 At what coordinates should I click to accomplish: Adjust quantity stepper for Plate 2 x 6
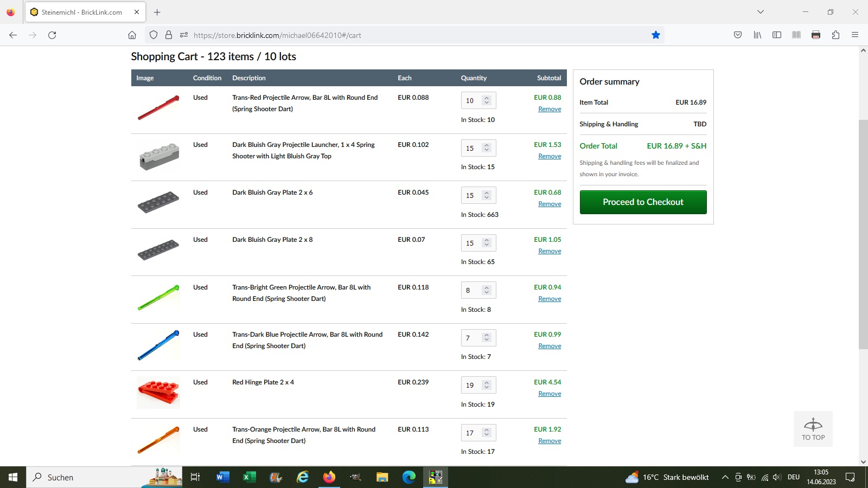point(487,195)
